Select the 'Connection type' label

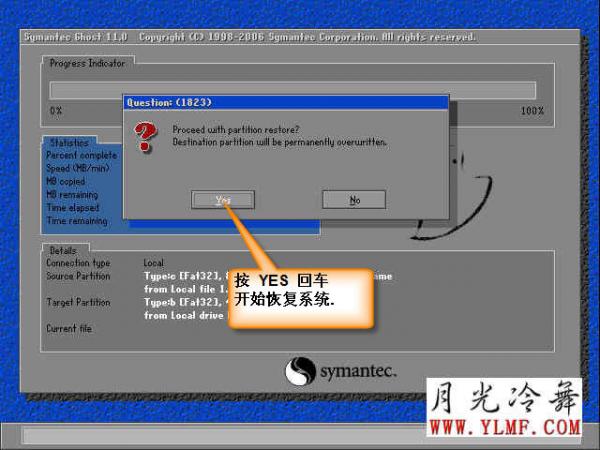tap(78, 263)
